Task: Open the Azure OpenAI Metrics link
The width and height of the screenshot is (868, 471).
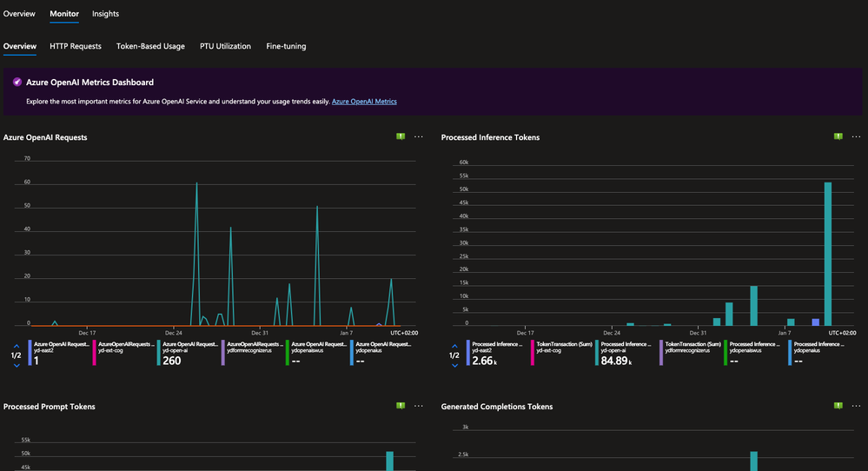Action: (x=364, y=102)
